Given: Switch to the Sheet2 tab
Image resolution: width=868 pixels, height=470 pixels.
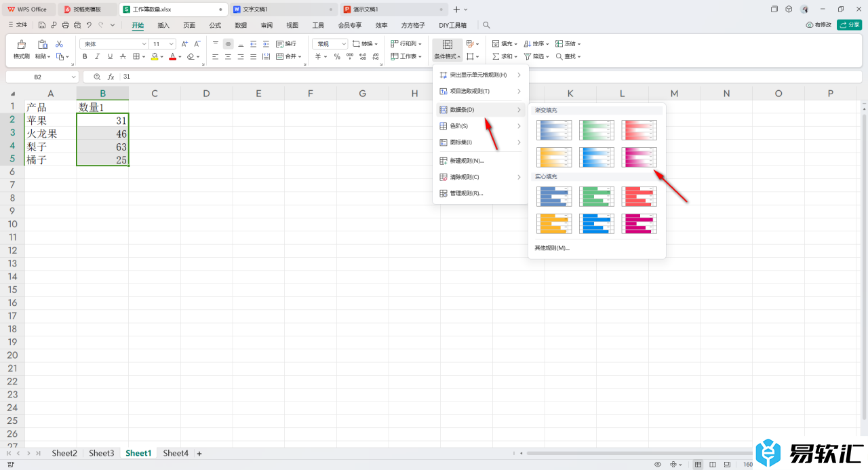Looking at the screenshot, I should coord(65,453).
